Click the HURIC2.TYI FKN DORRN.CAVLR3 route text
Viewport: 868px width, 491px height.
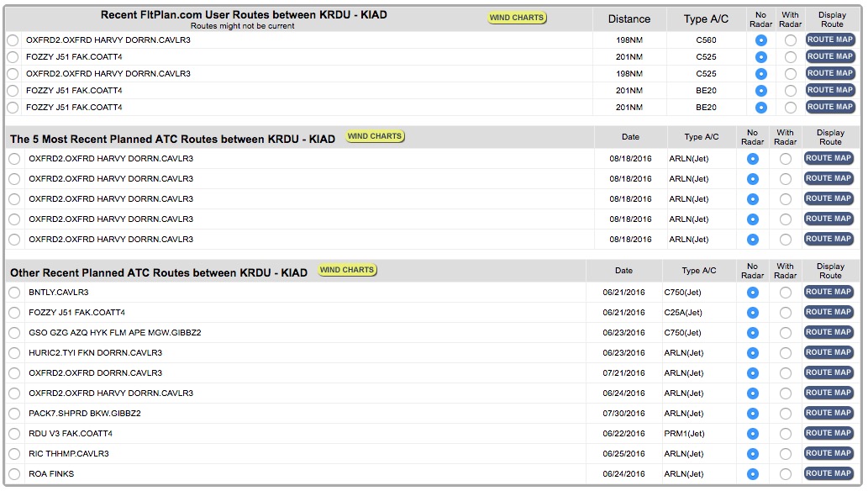95,353
